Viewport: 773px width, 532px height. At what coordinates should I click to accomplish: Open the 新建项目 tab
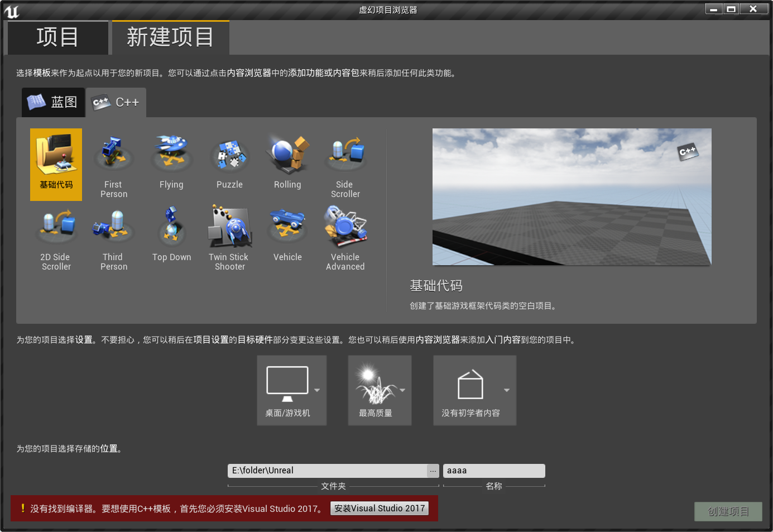click(x=171, y=38)
